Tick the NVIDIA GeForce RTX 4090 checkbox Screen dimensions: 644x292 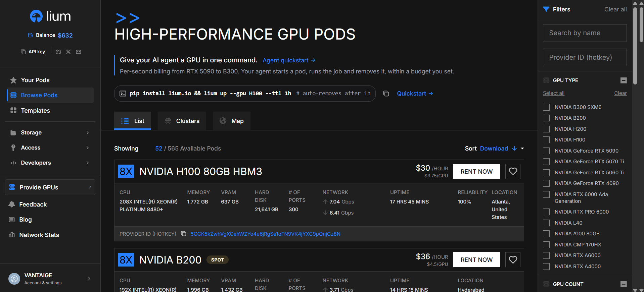[546, 183]
